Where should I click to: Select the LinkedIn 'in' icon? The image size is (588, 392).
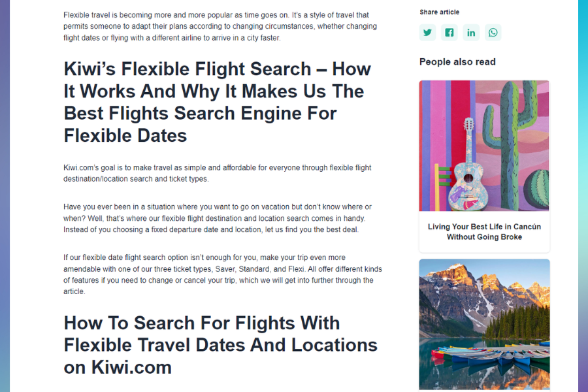click(x=471, y=32)
